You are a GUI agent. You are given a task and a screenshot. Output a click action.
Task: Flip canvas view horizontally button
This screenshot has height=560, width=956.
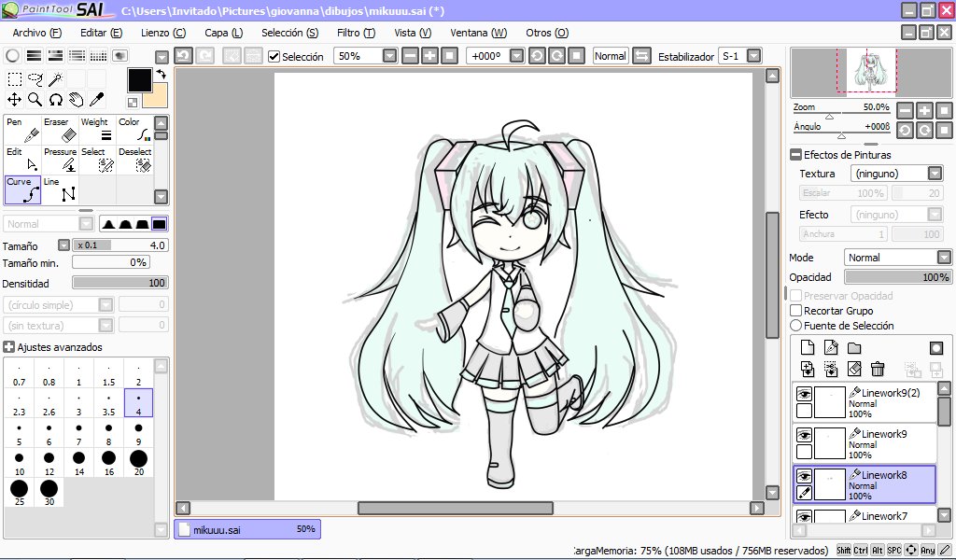coord(641,56)
